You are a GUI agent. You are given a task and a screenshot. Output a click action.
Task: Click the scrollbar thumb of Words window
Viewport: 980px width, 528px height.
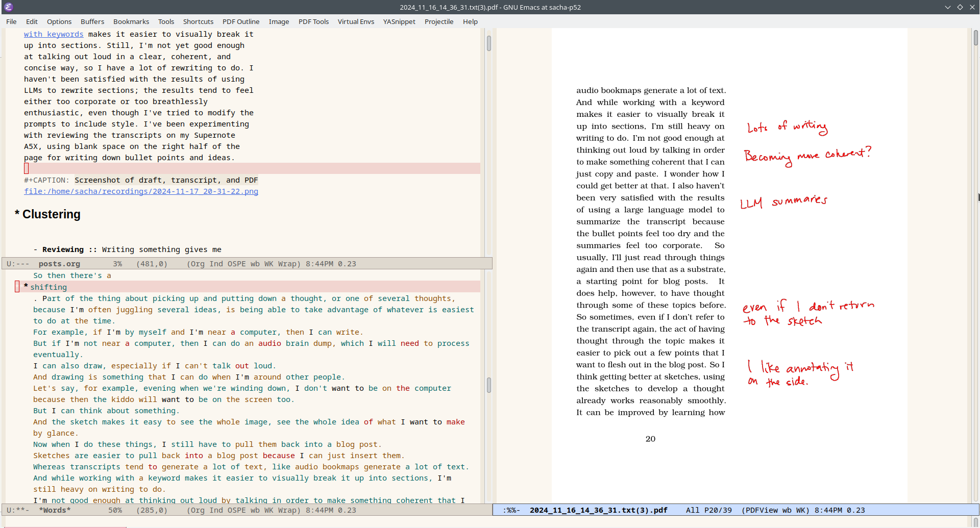tap(488, 385)
